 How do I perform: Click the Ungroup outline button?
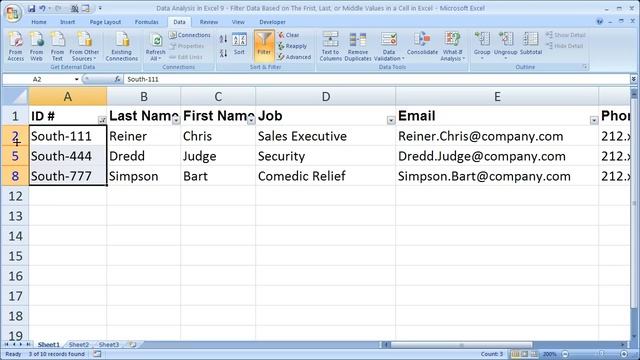505,46
